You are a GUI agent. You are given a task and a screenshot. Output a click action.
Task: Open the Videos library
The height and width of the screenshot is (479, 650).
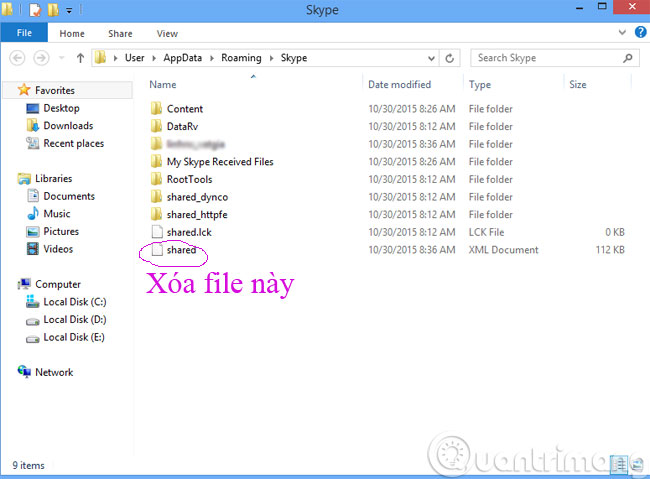pyautogui.click(x=58, y=249)
